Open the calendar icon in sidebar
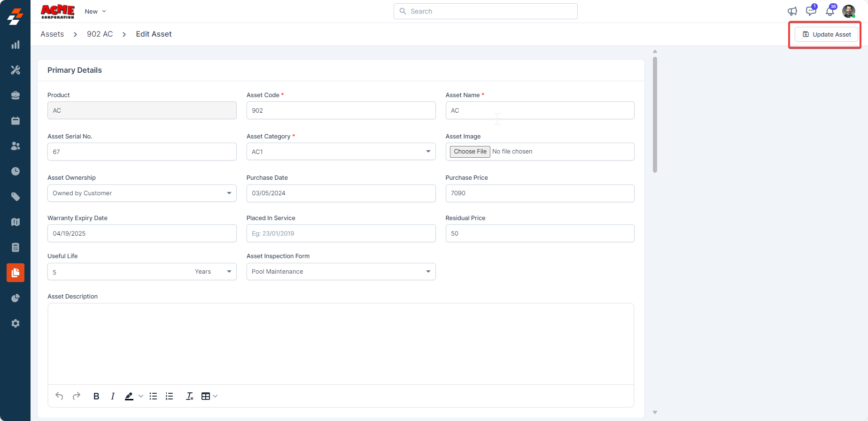868x421 pixels. 15,121
